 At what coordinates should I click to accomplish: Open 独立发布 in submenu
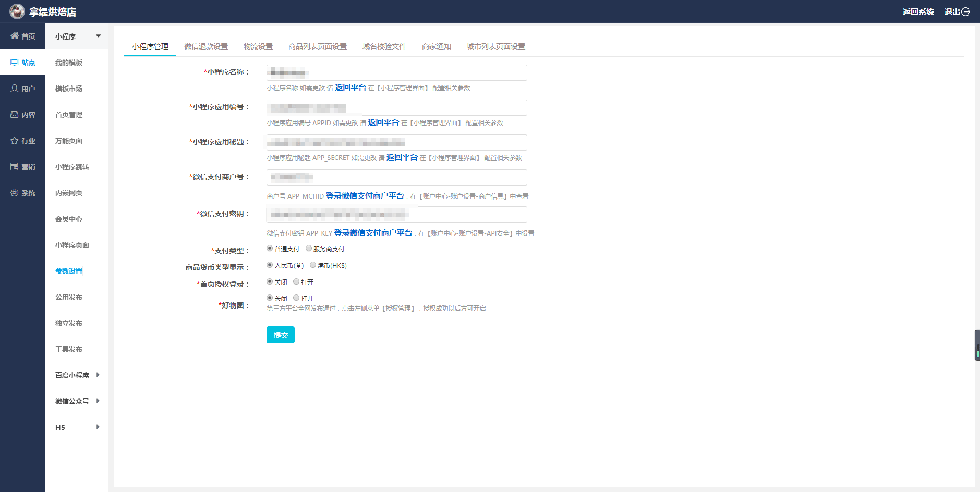[x=69, y=323]
